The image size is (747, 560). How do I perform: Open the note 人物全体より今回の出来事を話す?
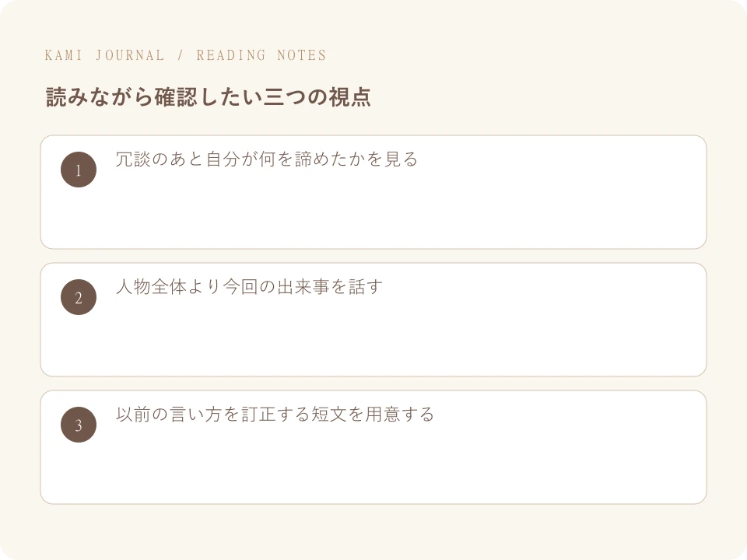(249, 287)
